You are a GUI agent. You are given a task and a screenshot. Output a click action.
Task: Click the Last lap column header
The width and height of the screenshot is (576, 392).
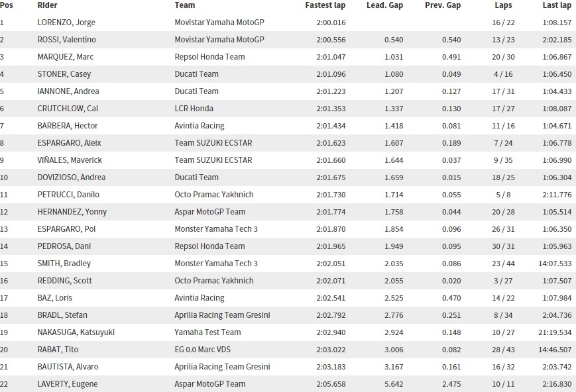pyautogui.click(x=557, y=5)
